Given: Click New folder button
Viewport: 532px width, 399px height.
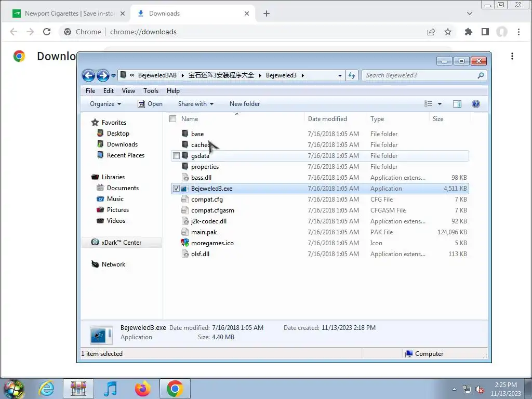Looking at the screenshot, I should click(245, 104).
